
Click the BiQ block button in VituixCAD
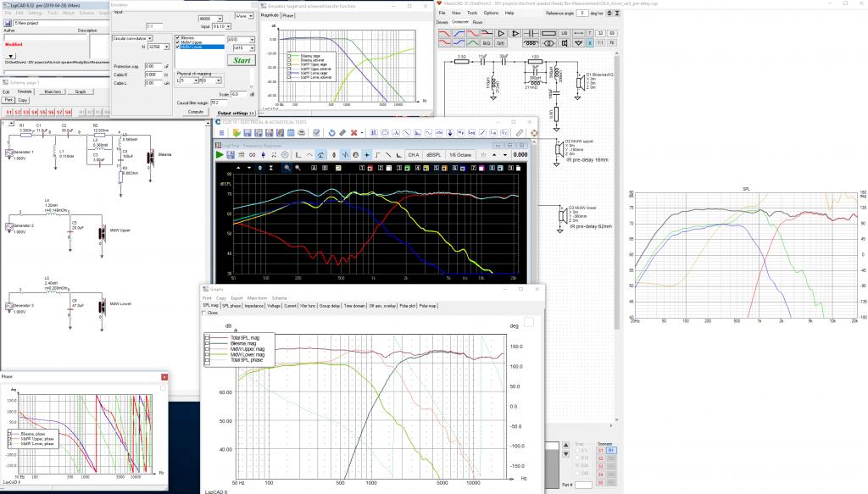tap(487, 43)
